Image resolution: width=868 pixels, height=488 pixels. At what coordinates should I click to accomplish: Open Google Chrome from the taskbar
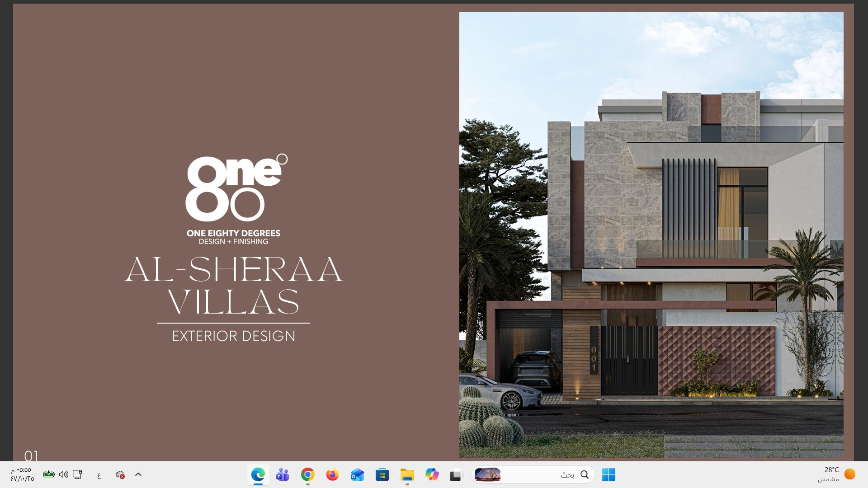pyautogui.click(x=308, y=475)
